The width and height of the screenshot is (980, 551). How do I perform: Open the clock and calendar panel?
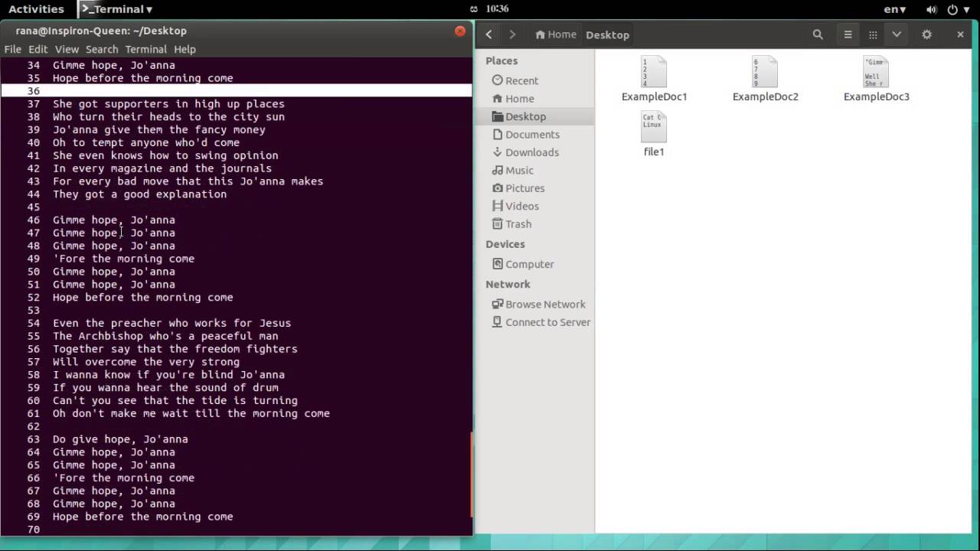point(497,9)
